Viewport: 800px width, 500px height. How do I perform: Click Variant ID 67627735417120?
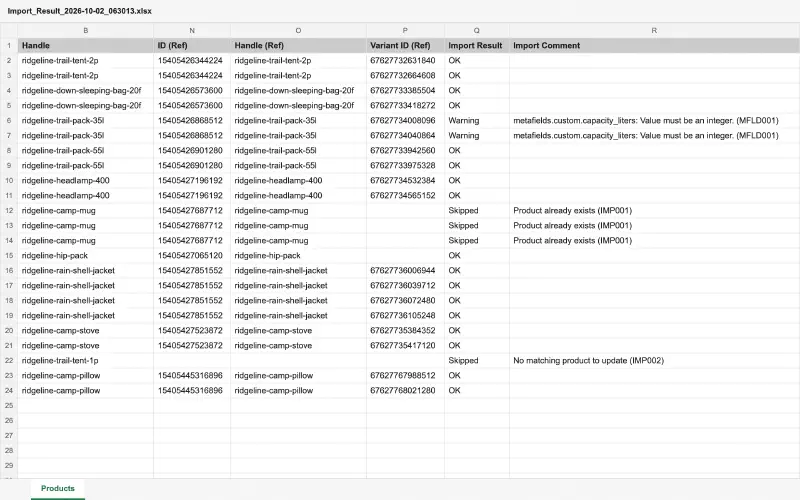(403, 345)
